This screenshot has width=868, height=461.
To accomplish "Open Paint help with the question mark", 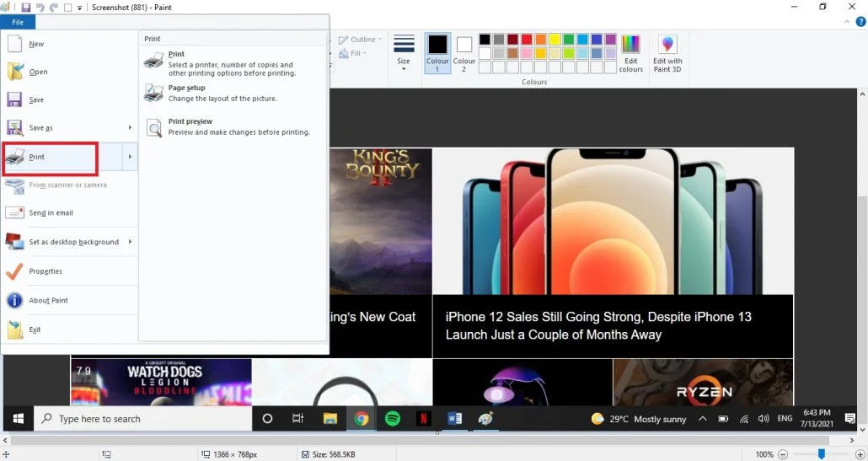I will click(x=860, y=22).
